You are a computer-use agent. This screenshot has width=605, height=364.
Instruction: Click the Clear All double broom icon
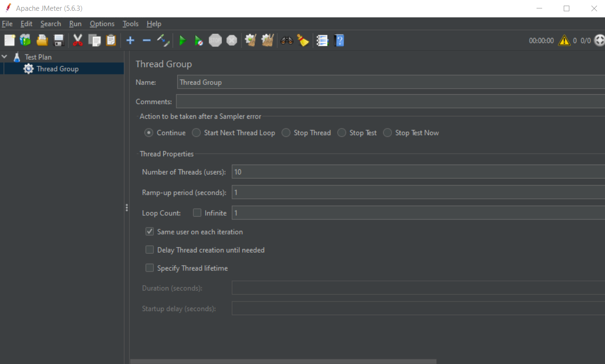pos(267,41)
